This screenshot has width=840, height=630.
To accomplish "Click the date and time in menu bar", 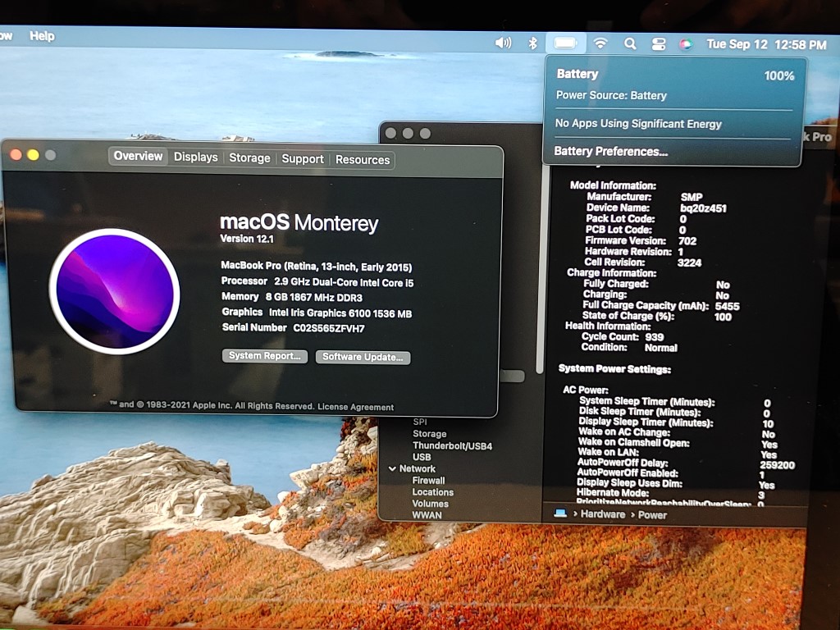I will 767,44.
